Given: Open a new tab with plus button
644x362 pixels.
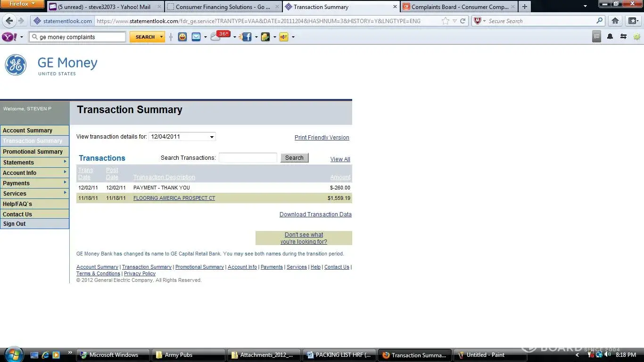Looking at the screenshot, I should point(525,7).
